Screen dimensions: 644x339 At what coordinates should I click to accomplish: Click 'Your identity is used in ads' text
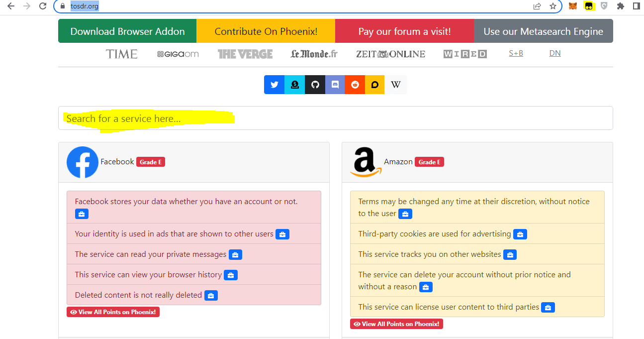tap(174, 234)
